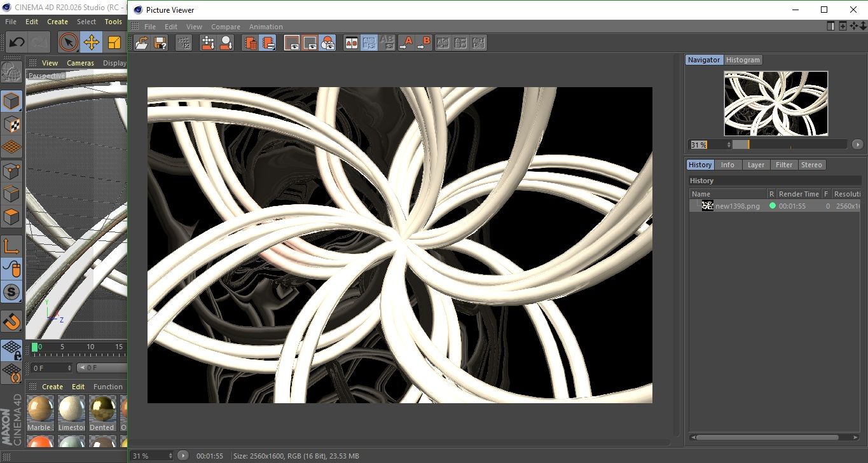
Task: Toggle Model mode cube icon
Action: pyautogui.click(x=11, y=101)
